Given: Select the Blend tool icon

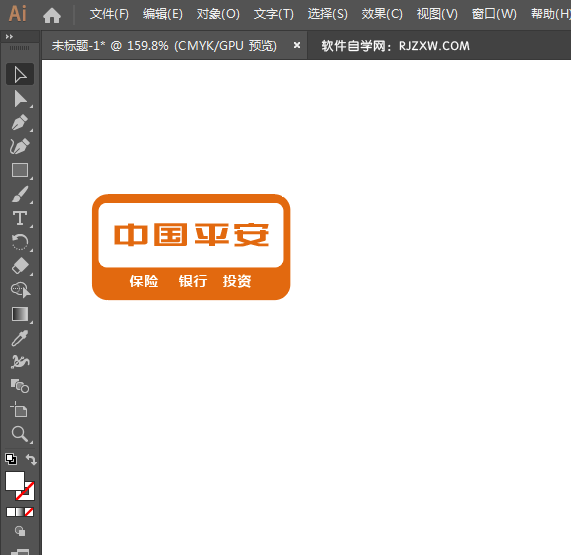Looking at the screenshot, I should pyautogui.click(x=20, y=386).
